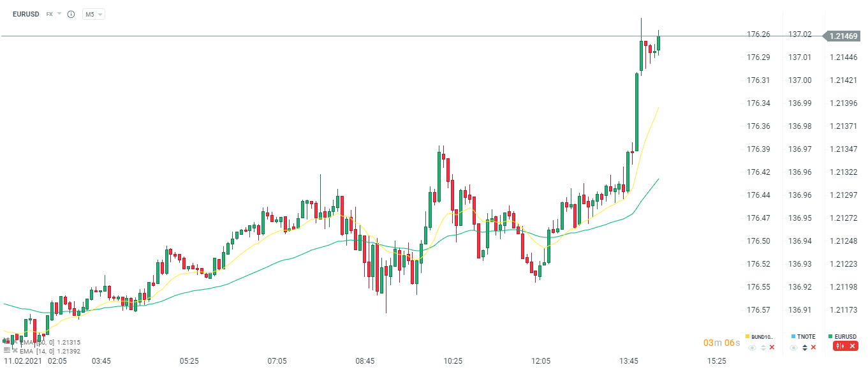Click the EURUSD symbol name
The image size is (868, 372).
[26, 14]
